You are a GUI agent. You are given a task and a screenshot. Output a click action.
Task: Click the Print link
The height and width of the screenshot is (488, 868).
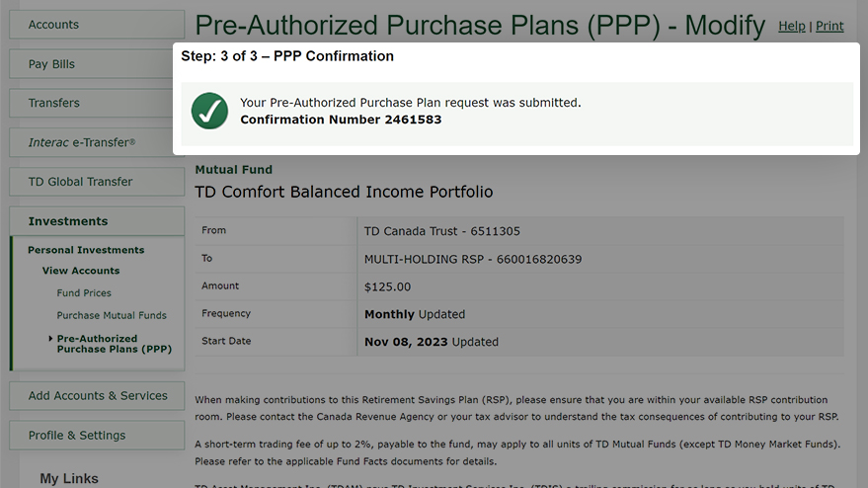829,26
